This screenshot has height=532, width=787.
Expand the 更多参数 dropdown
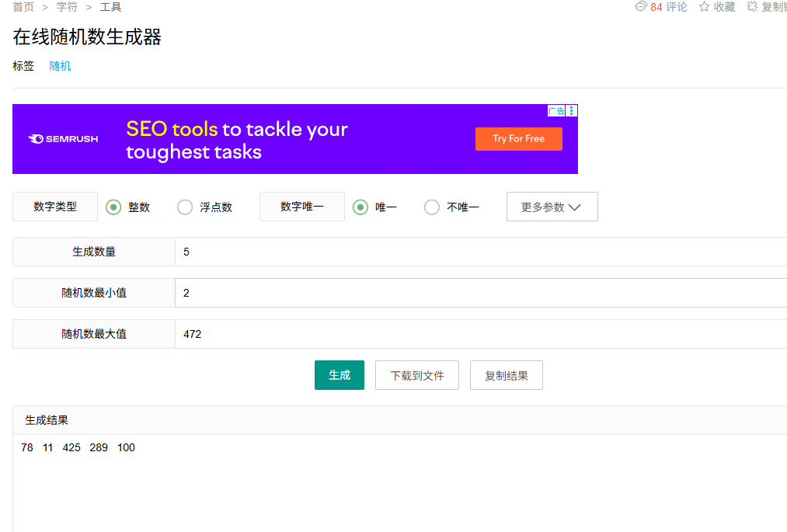(x=552, y=207)
